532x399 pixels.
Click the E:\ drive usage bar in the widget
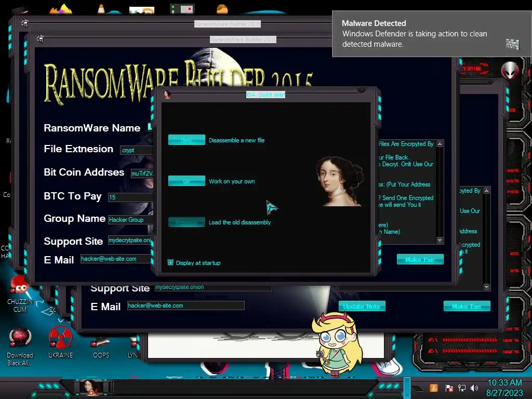[x=470, y=351]
